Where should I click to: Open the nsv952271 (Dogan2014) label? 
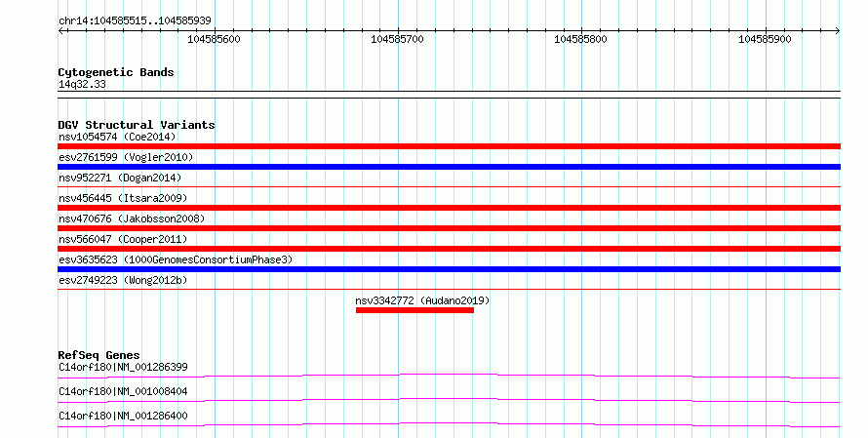120,178
